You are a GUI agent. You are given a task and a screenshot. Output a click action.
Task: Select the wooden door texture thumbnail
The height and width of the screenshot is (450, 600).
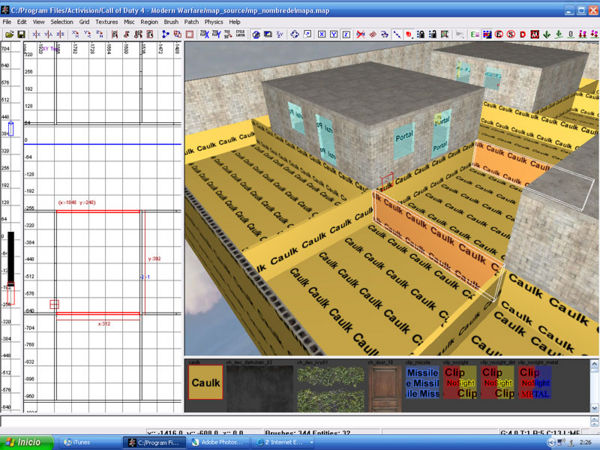pos(385,388)
